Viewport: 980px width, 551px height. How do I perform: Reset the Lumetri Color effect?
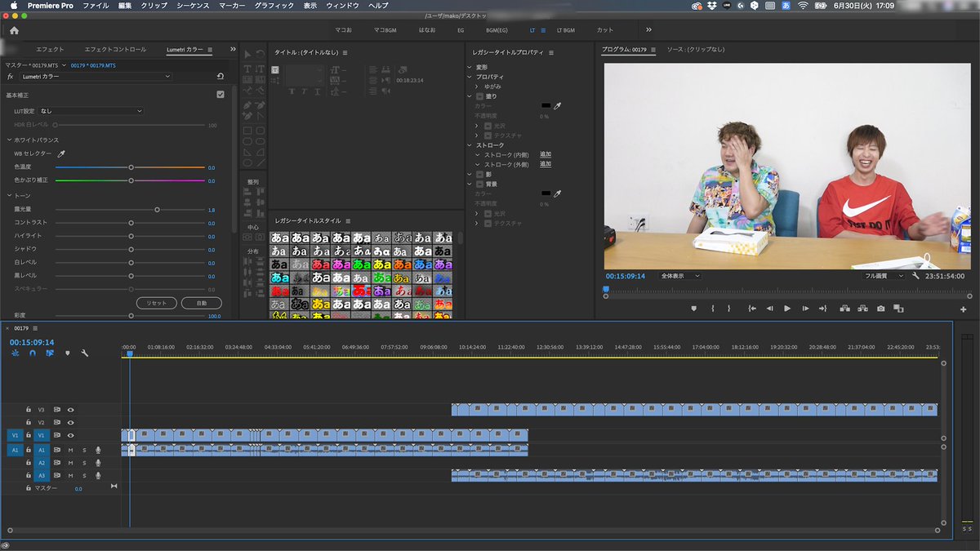(x=220, y=76)
